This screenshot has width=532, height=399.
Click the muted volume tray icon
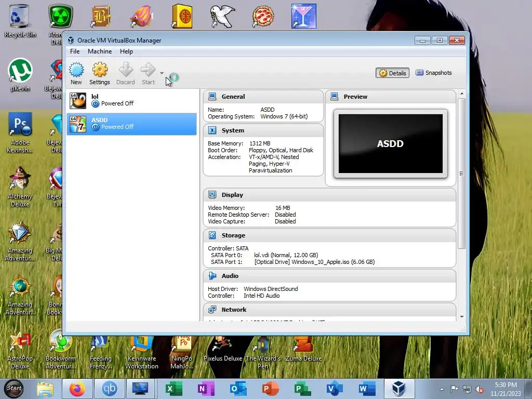pyautogui.click(x=480, y=389)
